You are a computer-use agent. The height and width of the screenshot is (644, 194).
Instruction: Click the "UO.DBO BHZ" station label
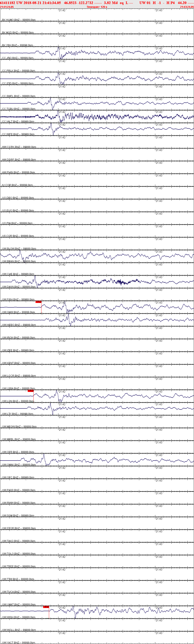click(x=10, y=198)
